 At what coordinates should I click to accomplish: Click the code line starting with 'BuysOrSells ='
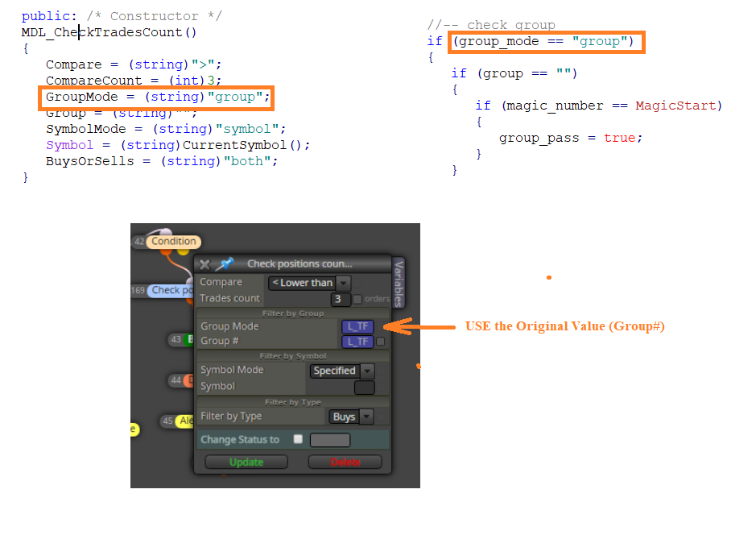162,161
